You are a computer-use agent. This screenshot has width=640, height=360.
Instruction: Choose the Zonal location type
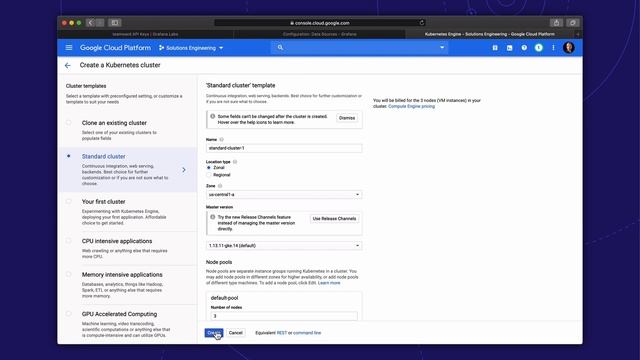[209, 168]
